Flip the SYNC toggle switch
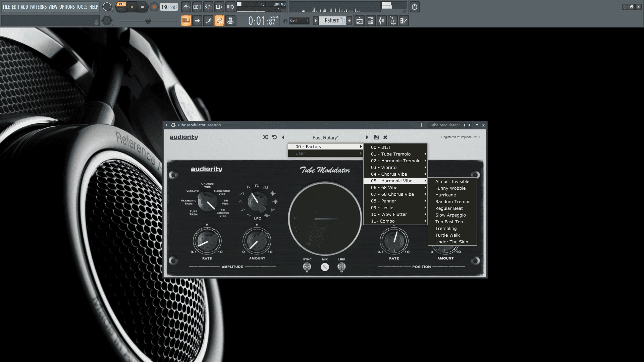The width and height of the screenshot is (644, 362). [x=307, y=267]
